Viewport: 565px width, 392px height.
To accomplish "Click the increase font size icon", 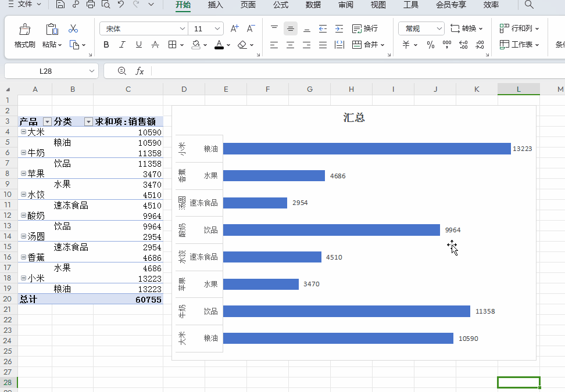I will click(x=234, y=28).
